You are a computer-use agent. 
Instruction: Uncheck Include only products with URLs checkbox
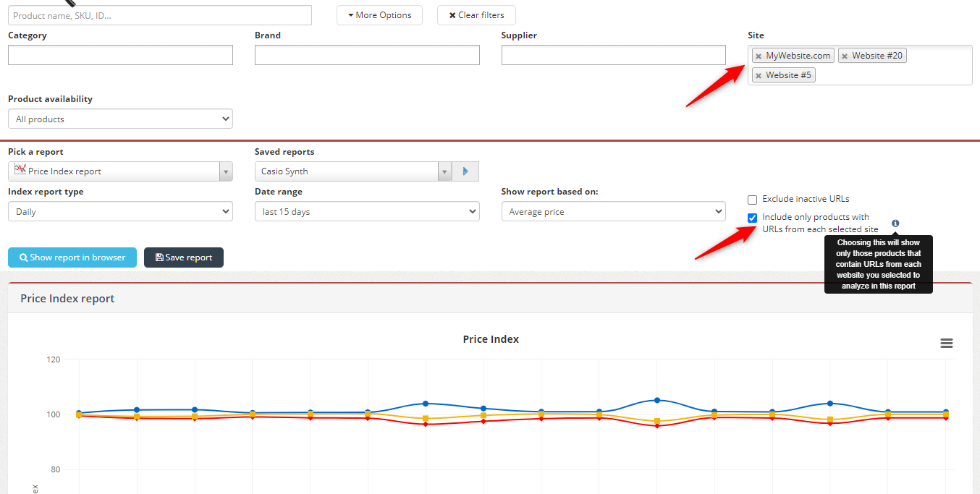(x=752, y=218)
